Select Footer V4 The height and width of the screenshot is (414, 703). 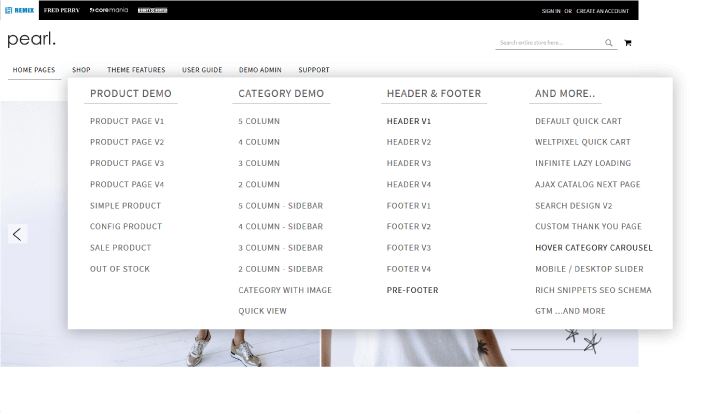(409, 269)
